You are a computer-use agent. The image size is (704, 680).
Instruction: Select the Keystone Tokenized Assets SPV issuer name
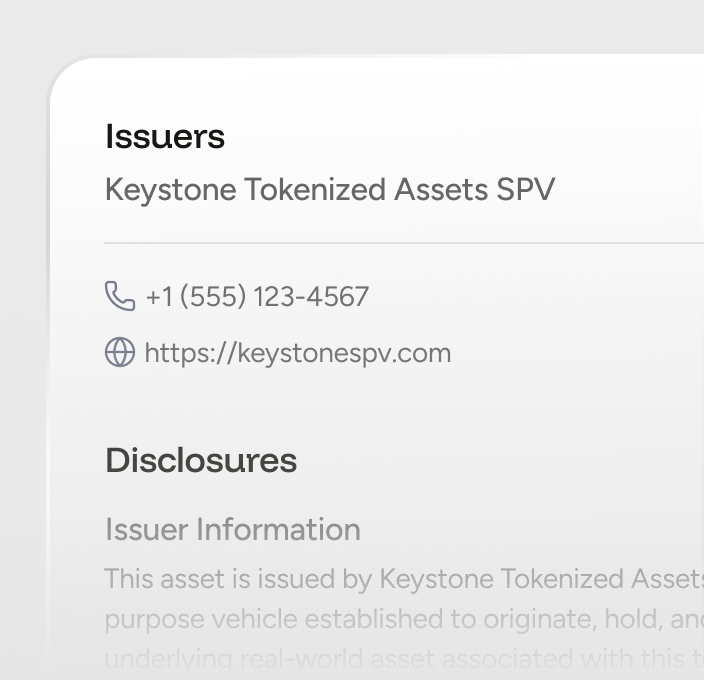329,189
